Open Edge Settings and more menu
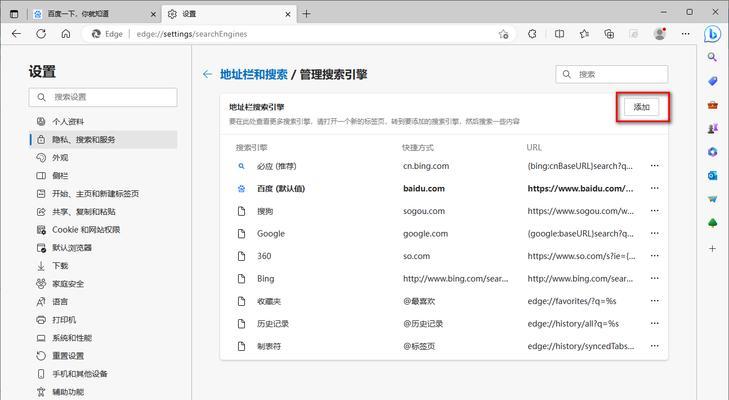Image resolution: width=729 pixels, height=400 pixels. pyautogui.click(x=685, y=33)
